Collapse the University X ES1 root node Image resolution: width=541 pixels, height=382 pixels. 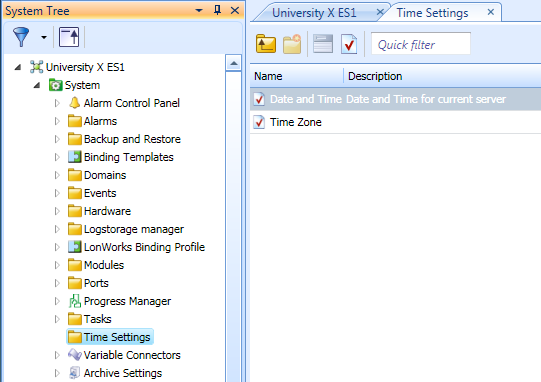[x=18, y=67]
